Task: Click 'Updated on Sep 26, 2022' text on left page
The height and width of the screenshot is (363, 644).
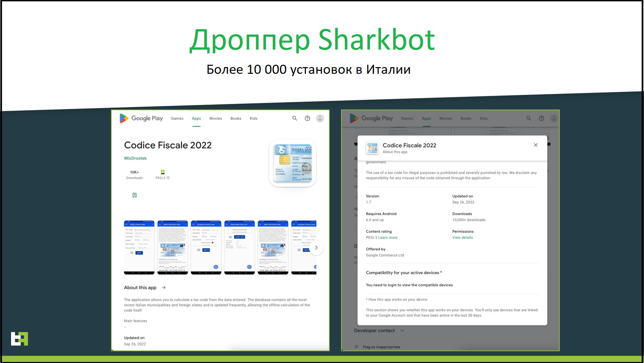Action: (x=135, y=341)
